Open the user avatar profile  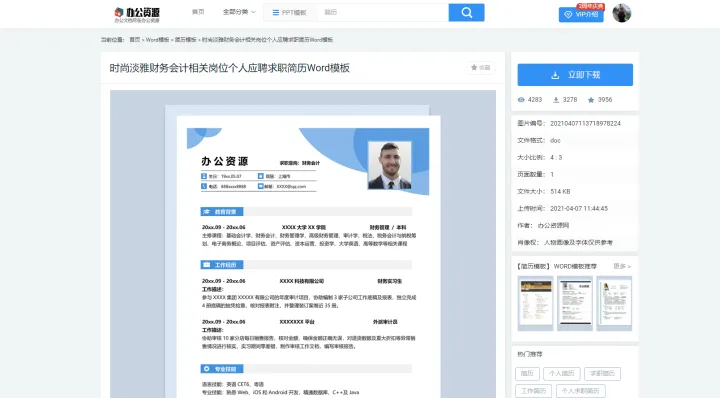pyautogui.click(x=622, y=13)
